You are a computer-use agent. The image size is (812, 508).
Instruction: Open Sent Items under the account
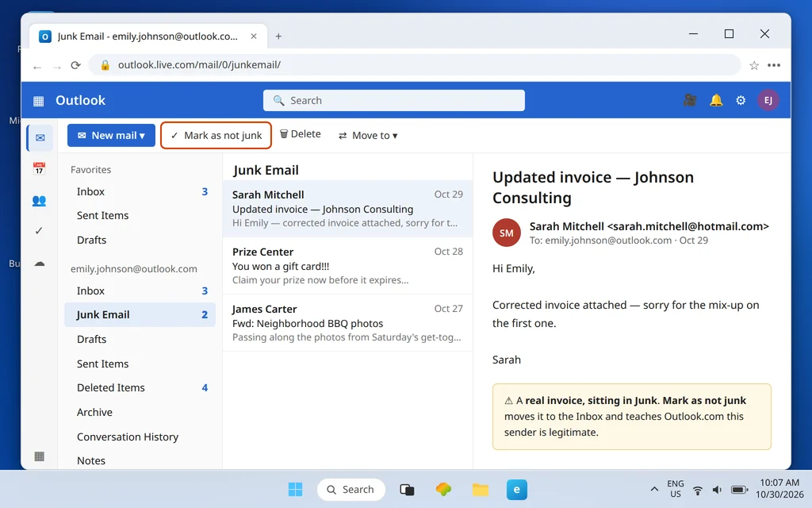pyautogui.click(x=140, y=364)
